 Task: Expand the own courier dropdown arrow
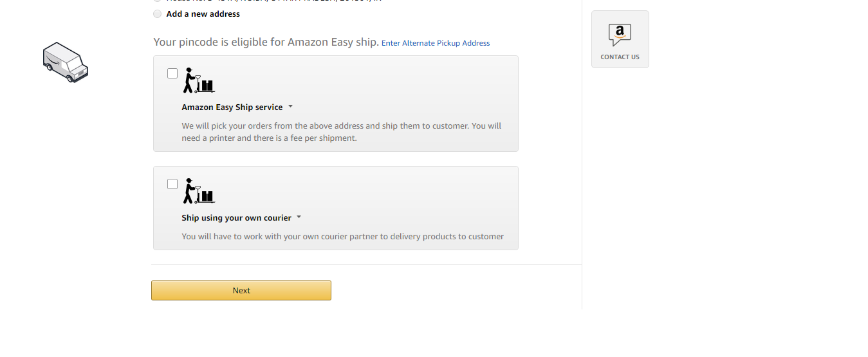point(299,217)
